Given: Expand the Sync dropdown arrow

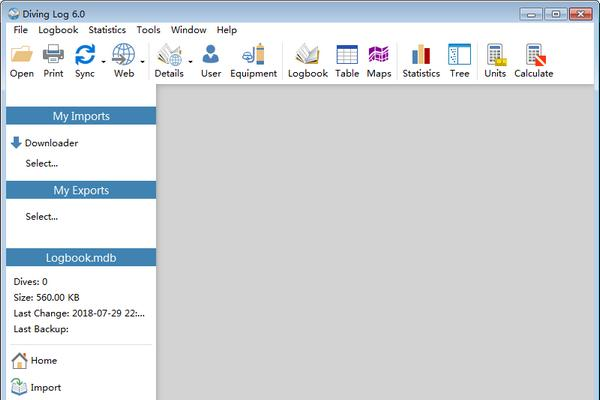Looking at the screenshot, I should tap(103, 61).
